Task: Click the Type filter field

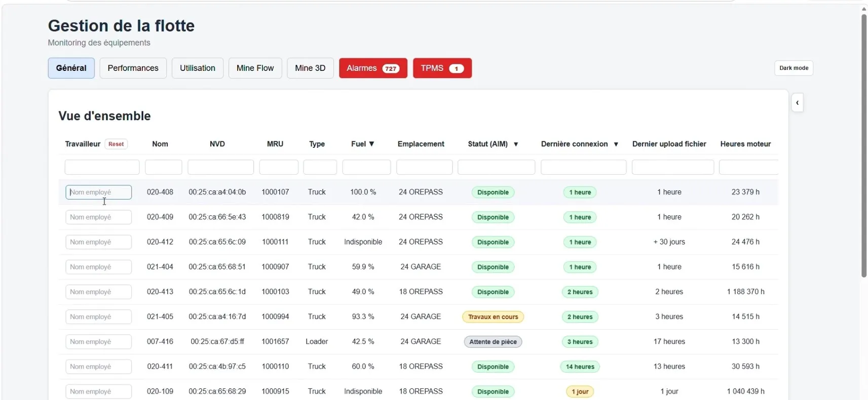Action: point(320,167)
